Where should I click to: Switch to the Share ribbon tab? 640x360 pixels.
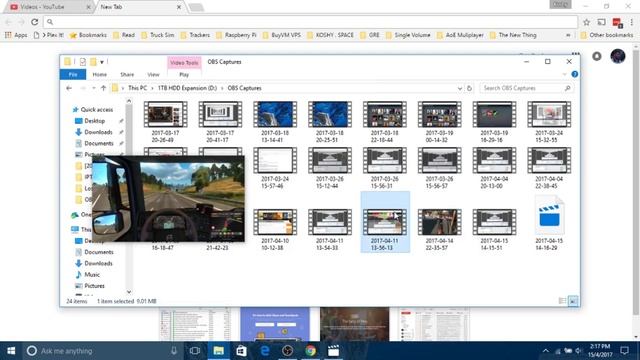127,74
